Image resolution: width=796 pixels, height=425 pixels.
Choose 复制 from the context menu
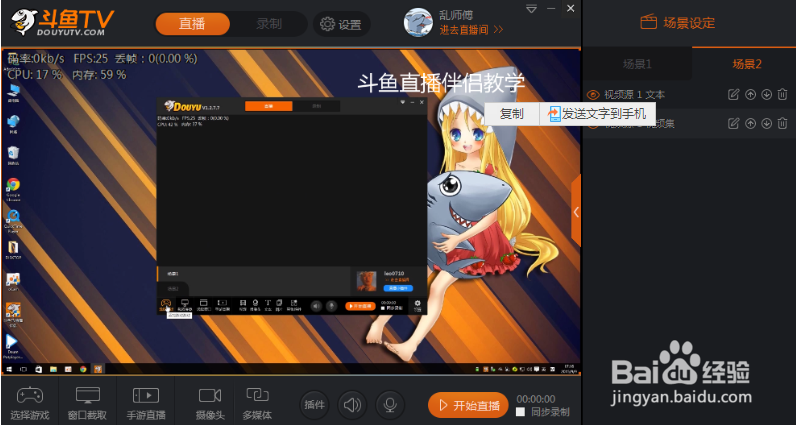[512, 114]
